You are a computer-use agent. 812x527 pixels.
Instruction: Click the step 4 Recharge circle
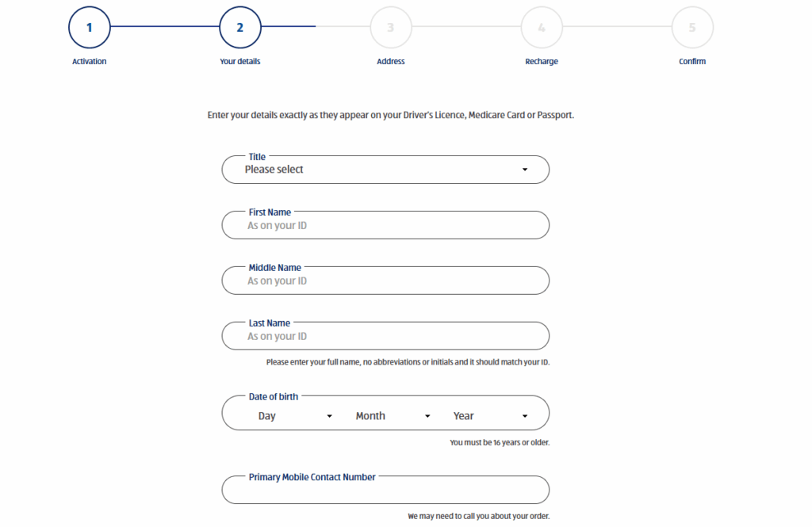[541, 27]
